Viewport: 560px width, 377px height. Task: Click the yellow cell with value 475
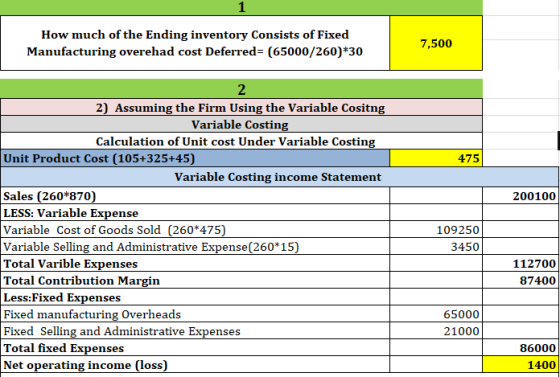(436, 158)
